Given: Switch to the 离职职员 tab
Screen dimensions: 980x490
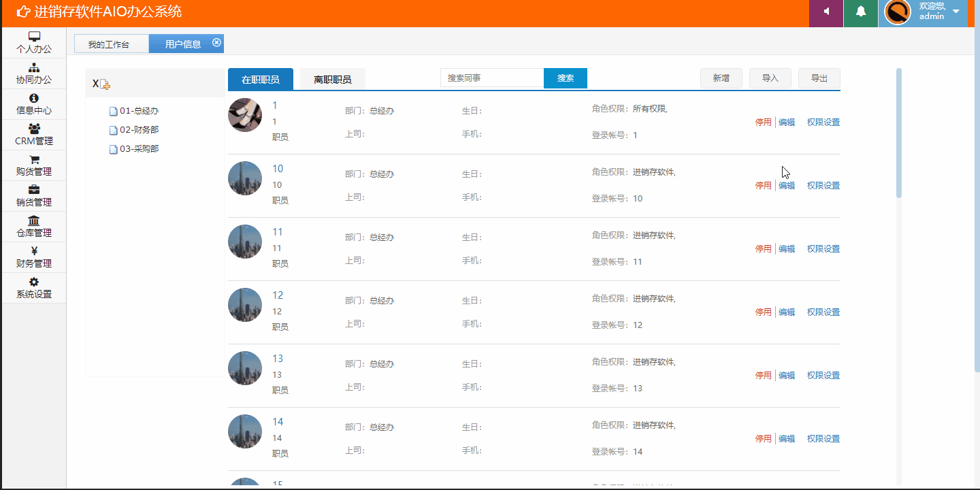Looking at the screenshot, I should tap(333, 79).
